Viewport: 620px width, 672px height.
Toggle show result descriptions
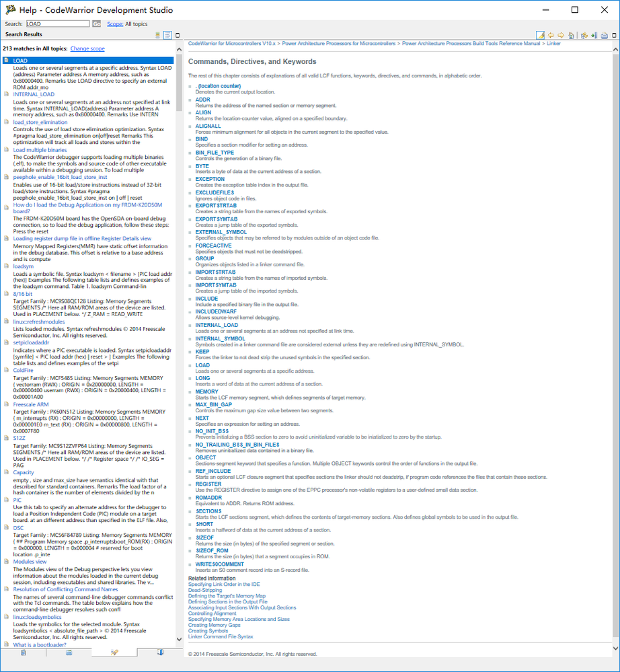click(167, 35)
